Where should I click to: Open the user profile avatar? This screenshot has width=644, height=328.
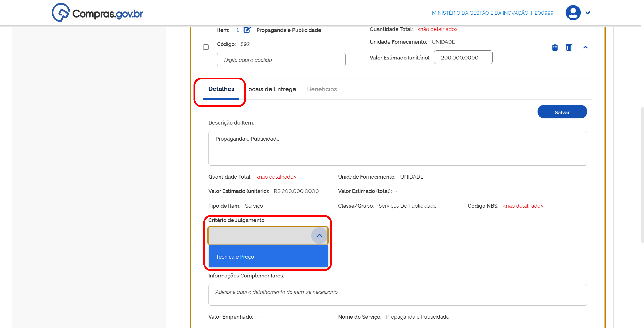click(x=573, y=12)
